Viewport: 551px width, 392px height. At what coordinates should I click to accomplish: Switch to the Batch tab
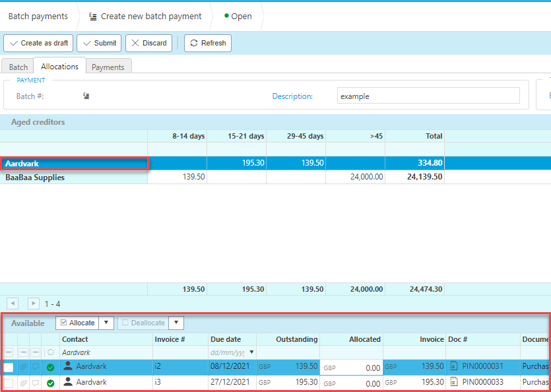18,67
